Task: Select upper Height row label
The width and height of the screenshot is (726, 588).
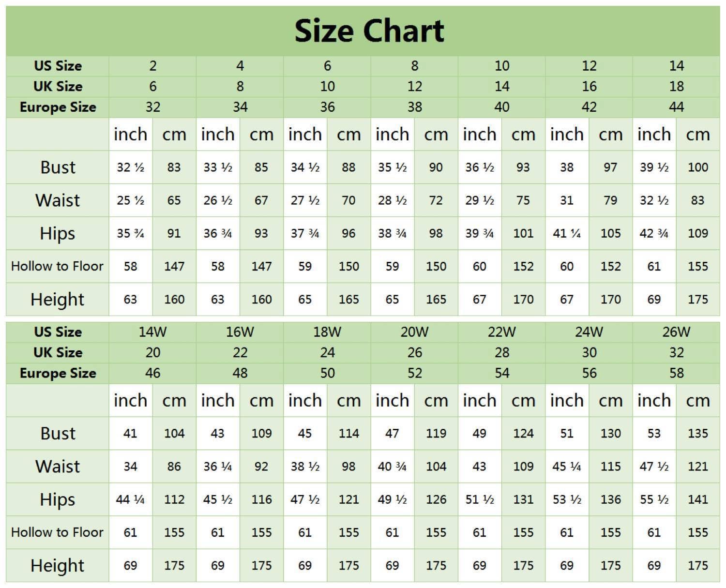Action: [x=58, y=300]
